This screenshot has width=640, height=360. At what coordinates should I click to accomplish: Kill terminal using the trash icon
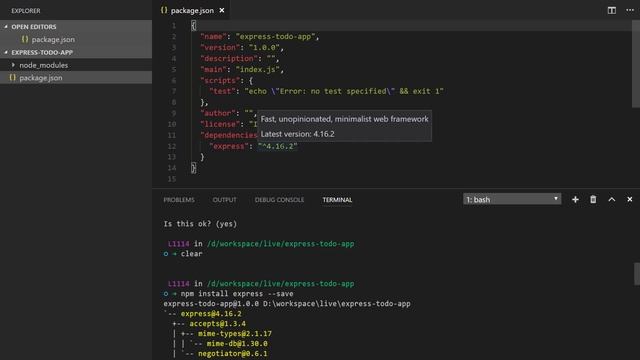(x=593, y=199)
